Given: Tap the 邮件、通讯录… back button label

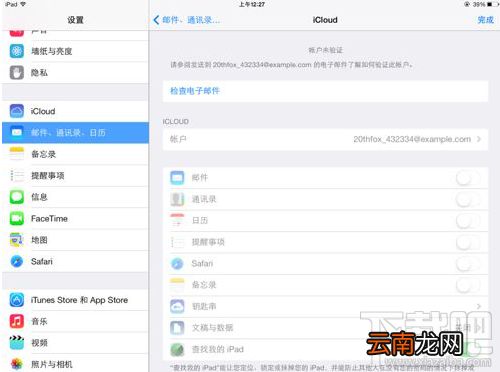Looking at the screenshot, I should pos(191,20).
